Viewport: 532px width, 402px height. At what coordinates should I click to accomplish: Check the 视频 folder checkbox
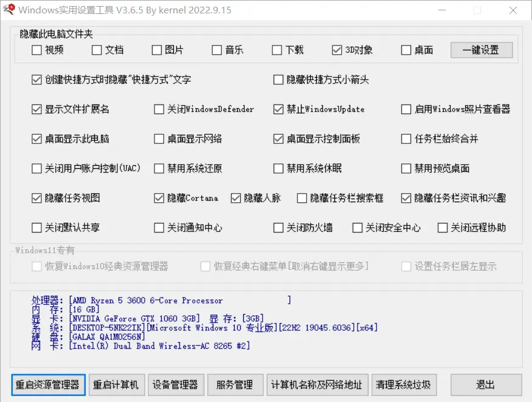click(36, 50)
